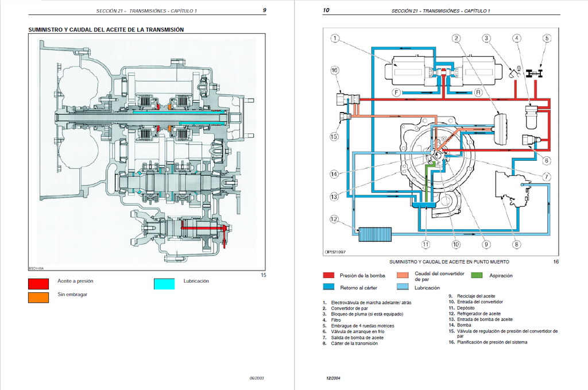The width and height of the screenshot is (588, 390).
Task: Click the 'Retorno al cárter' legend label
Action: [358, 288]
